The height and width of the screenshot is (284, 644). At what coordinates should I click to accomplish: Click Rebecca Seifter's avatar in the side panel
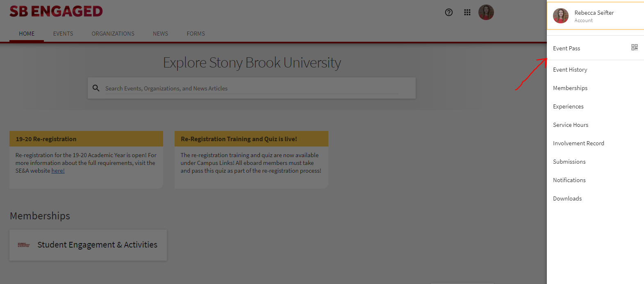[x=561, y=16]
